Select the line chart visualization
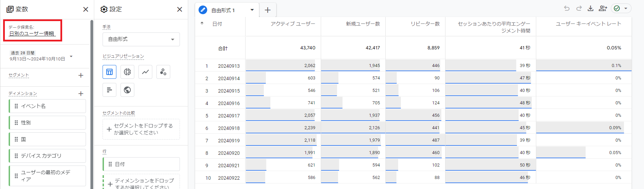644x189 pixels. pos(145,72)
